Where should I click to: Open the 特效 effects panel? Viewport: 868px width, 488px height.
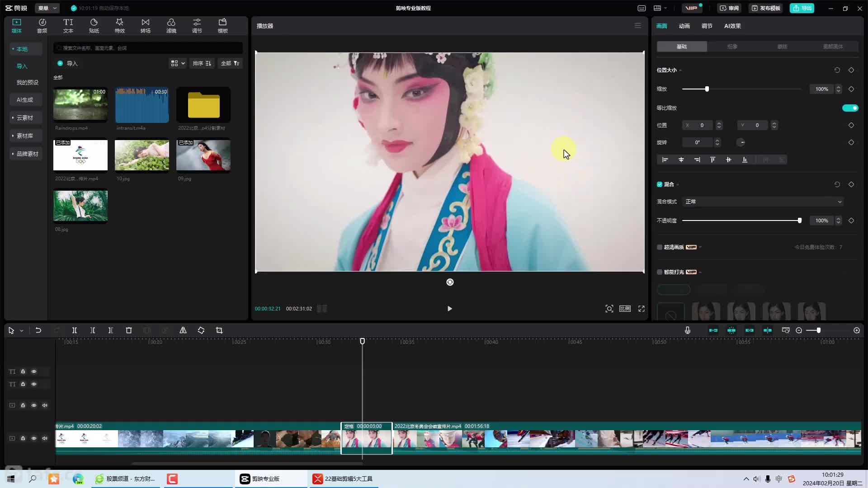pyautogui.click(x=119, y=26)
